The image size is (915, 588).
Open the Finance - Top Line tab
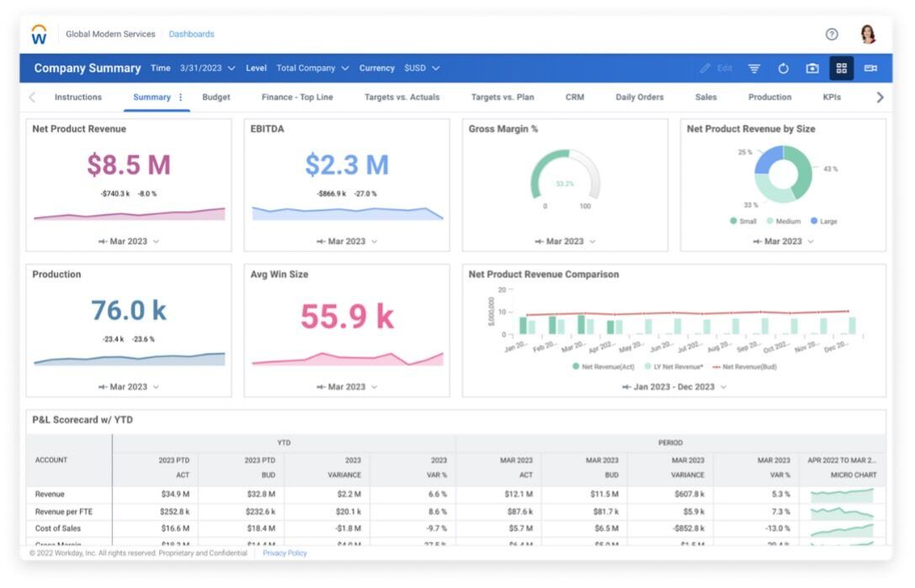(297, 98)
